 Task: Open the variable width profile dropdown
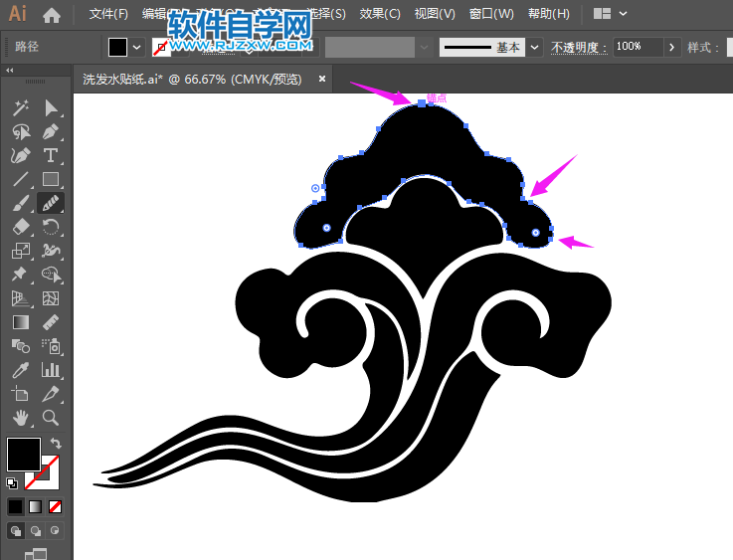click(424, 47)
